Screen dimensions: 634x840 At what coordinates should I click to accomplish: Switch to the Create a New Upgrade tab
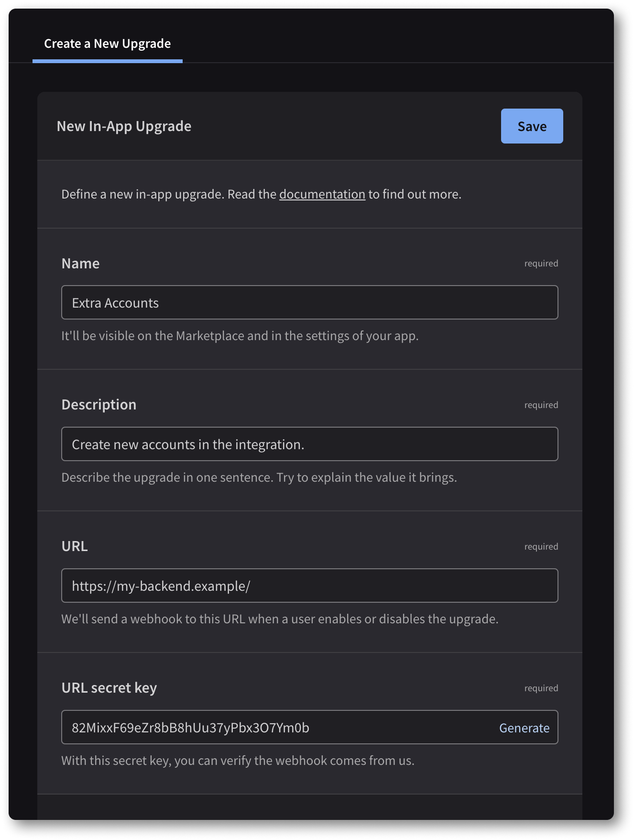[x=107, y=44]
